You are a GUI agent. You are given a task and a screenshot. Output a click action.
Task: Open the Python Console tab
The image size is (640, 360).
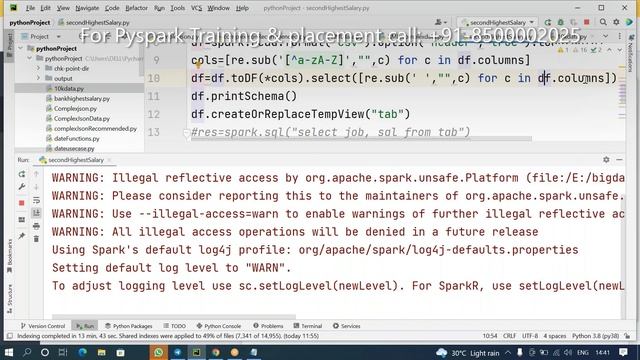pos(219,326)
